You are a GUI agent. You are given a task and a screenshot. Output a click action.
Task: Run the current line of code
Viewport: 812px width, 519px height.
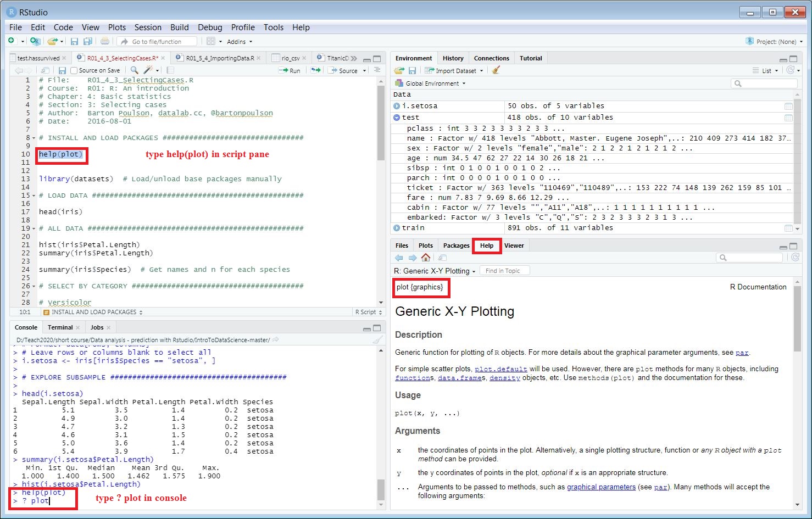point(288,70)
